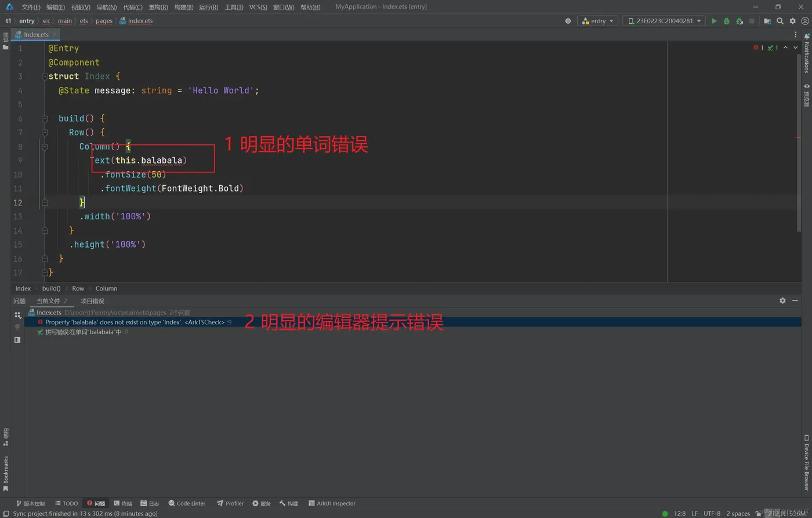The width and height of the screenshot is (812, 518).
Task: Open the VCS(S) menu
Action: [x=258, y=7]
